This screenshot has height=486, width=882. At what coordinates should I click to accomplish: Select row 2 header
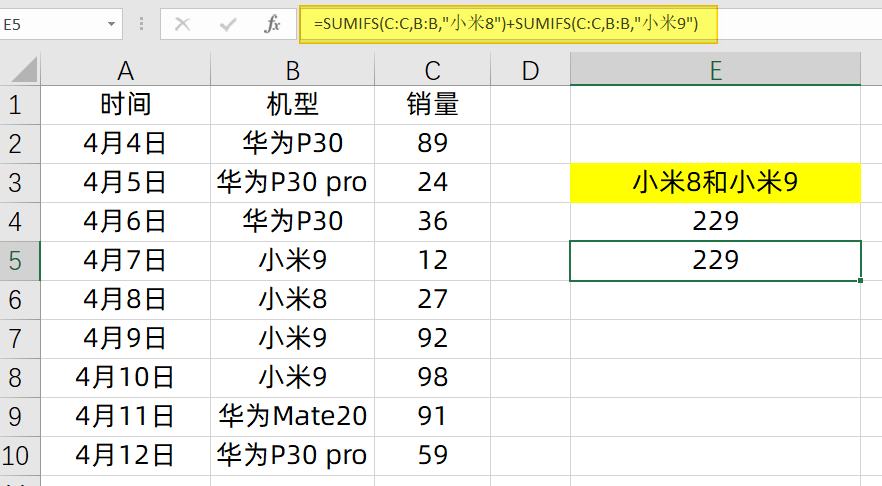tap(20, 144)
